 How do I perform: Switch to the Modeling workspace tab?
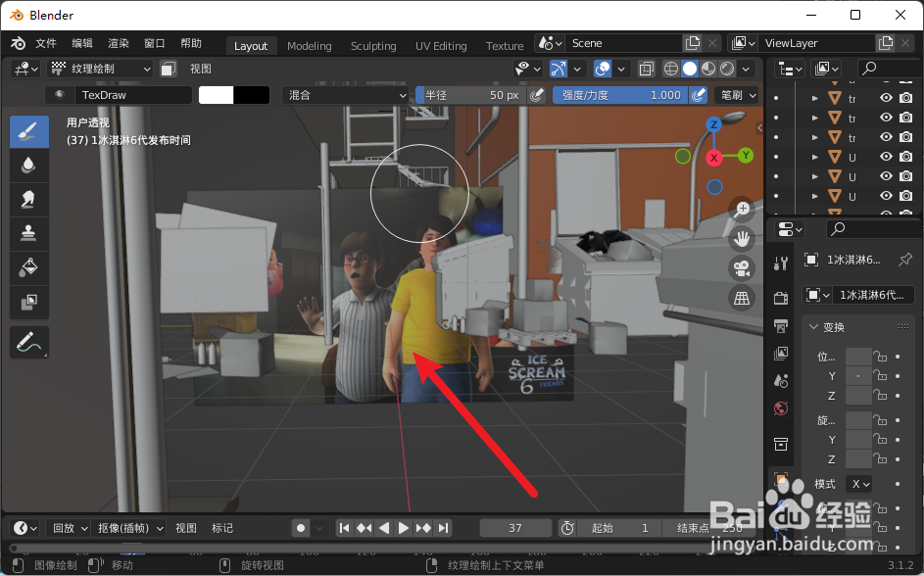tap(310, 46)
